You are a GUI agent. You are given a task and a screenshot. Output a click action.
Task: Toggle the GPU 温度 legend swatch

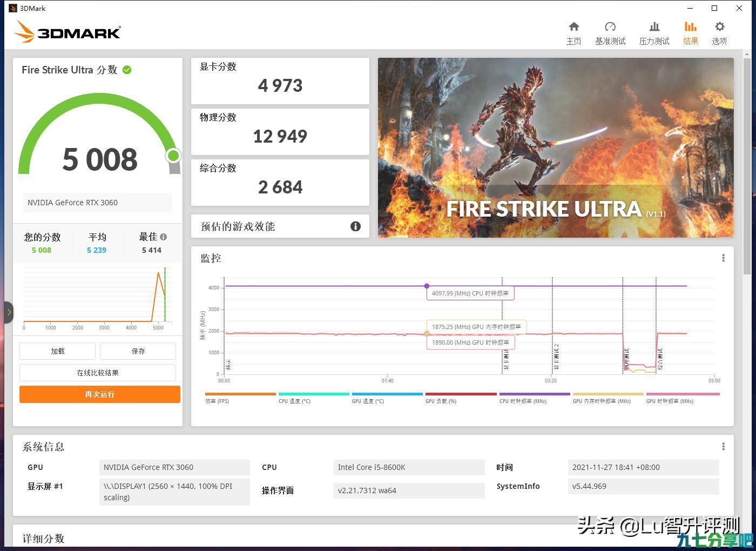[387, 394]
